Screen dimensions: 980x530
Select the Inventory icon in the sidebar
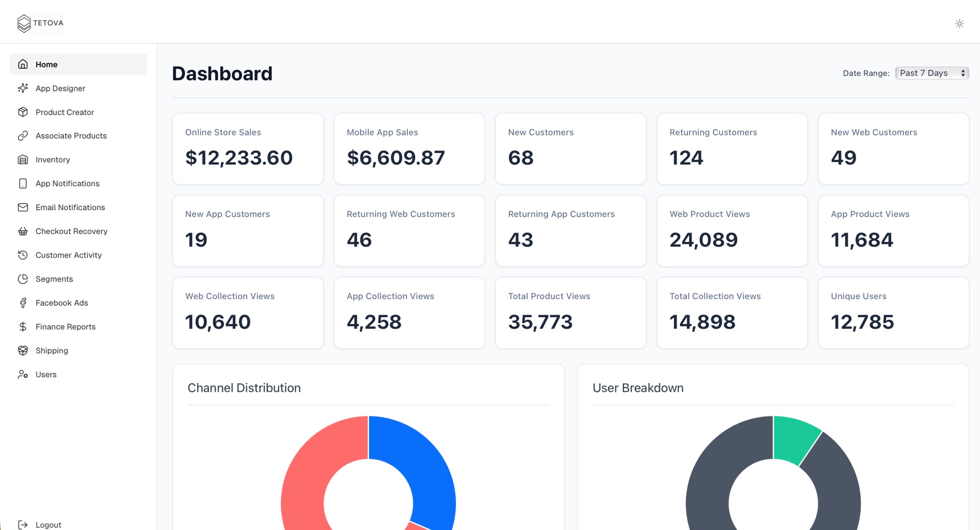coord(23,160)
